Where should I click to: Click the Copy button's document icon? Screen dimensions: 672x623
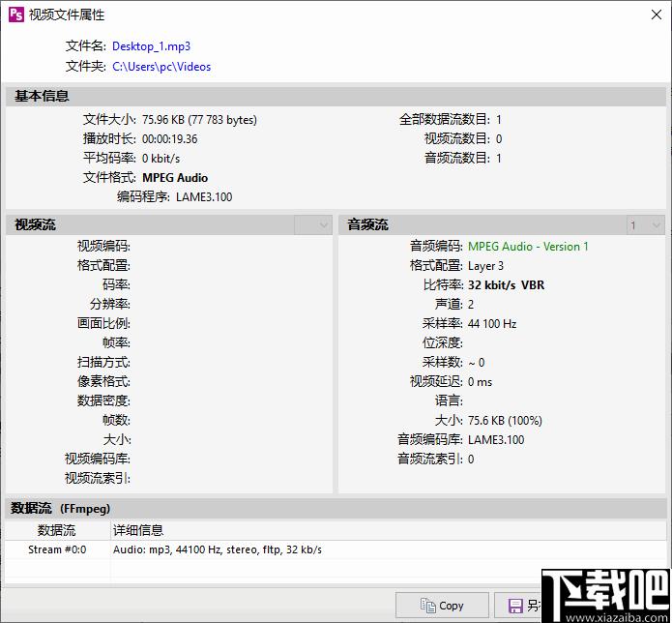tap(427, 606)
